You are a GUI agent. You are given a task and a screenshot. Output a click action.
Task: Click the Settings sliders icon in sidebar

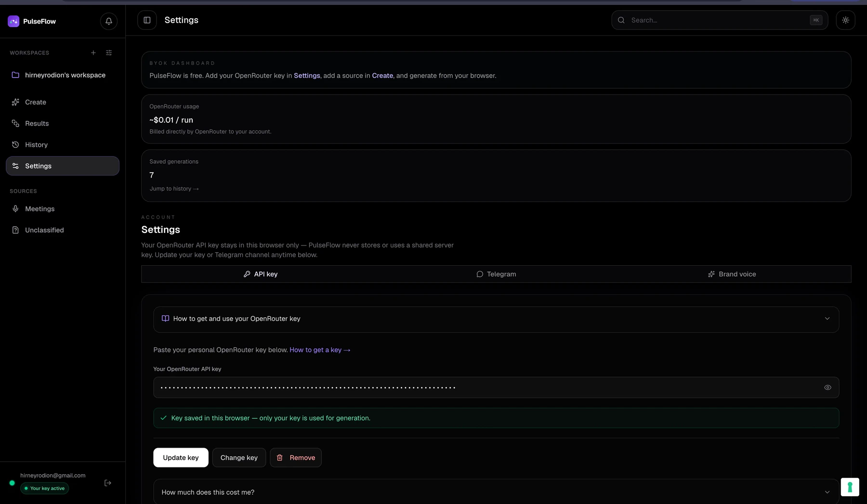click(x=15, y=166)
